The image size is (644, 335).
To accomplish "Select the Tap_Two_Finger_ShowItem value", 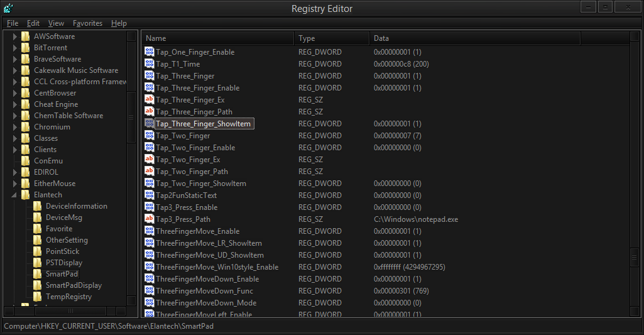I will pos(201,184).
